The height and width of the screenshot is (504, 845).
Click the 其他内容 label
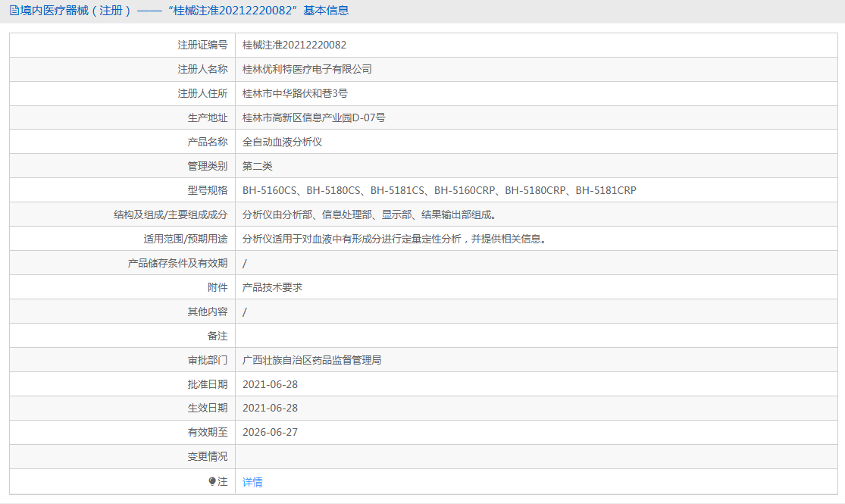coord(208,311)
